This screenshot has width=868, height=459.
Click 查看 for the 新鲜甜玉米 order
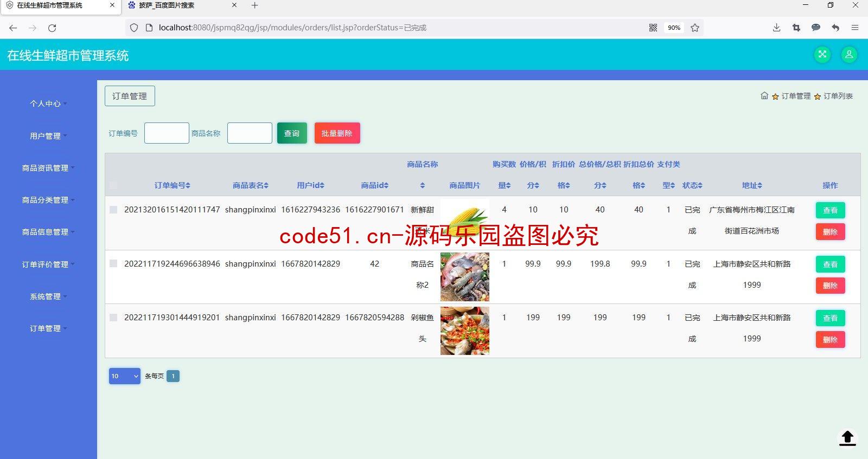tap(830, 210)
